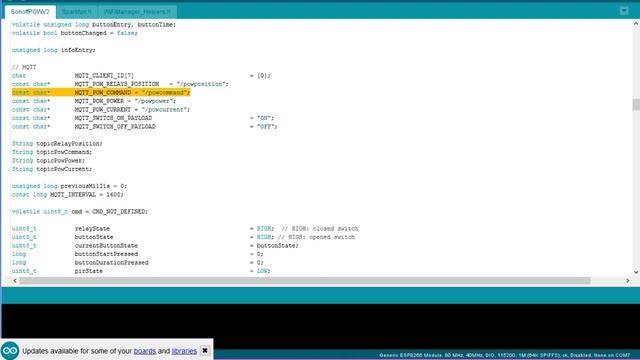Click the horizontal scrollbar thumb
This screenshot has width=640, height=360.
[x=304, y=281]
